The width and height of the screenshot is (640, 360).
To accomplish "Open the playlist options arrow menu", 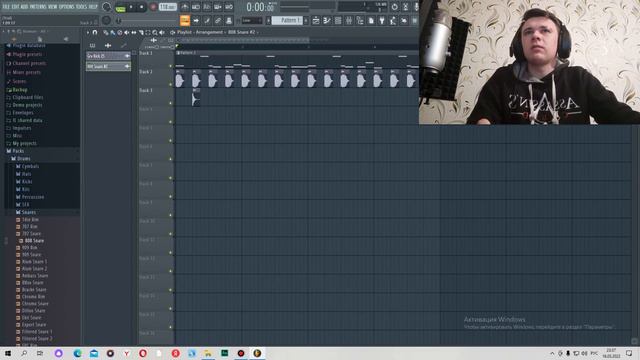I will pos(88,32).
